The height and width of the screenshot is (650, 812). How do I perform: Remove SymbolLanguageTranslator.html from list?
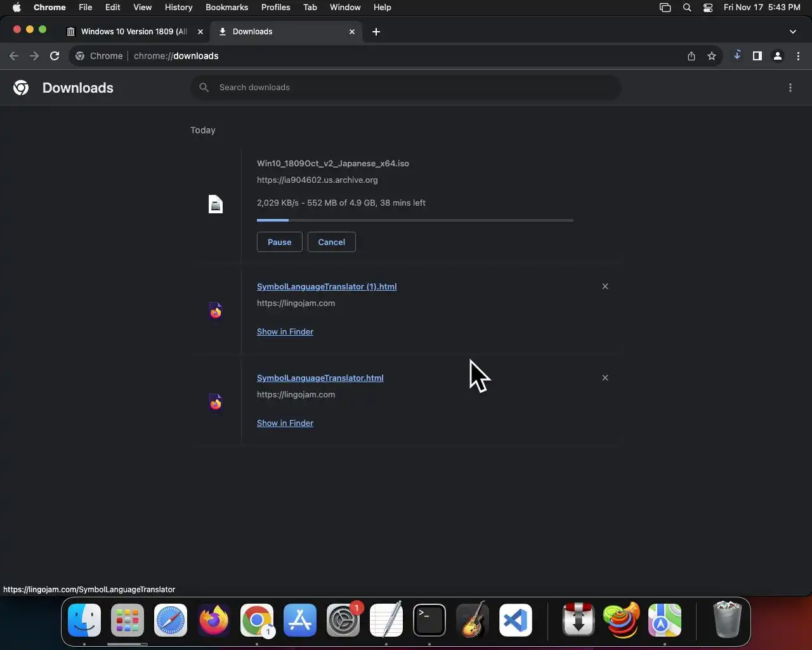[605, 378]
